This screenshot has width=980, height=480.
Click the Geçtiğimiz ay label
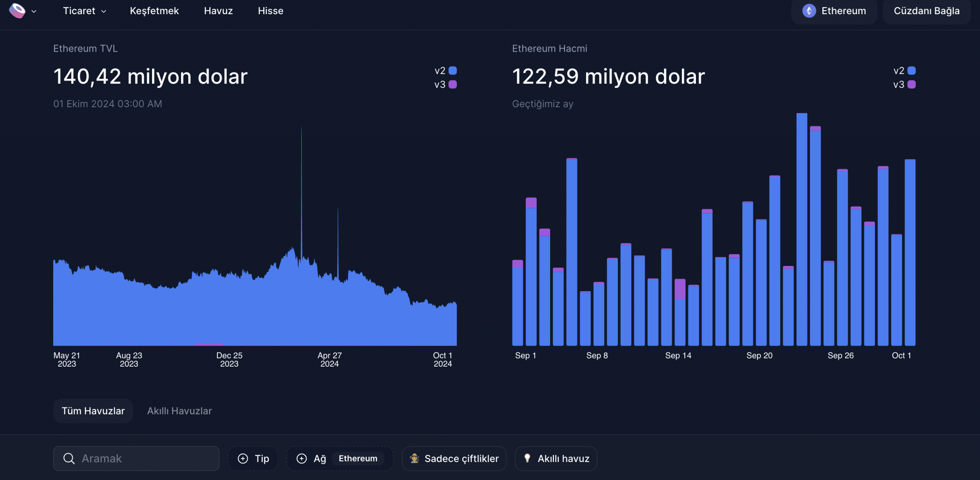pyautogui.click(x=542, y=104)
